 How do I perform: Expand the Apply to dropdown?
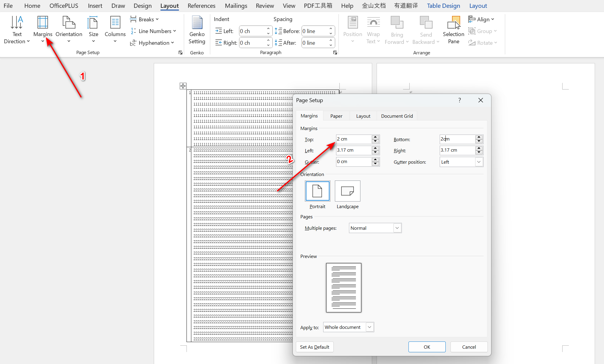pos(369,327)
